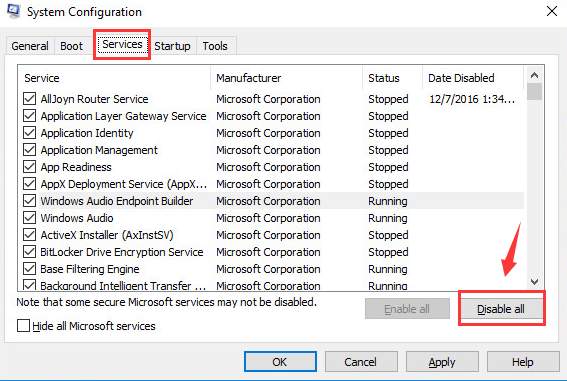The width and height of the screenshot is (567, 381).
Task: Uncheck Windows Audio Endpoint Builder checkbox
Action: point(29,201)
